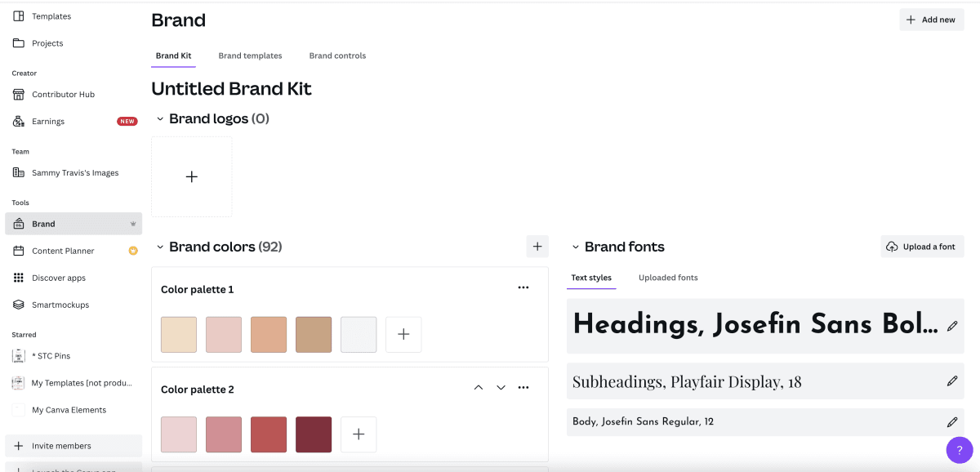Image resolution: width=980 pixels, height=472 pixels.
Task: Open the Contributor Hub icon
Action: [x=19, y=95]
